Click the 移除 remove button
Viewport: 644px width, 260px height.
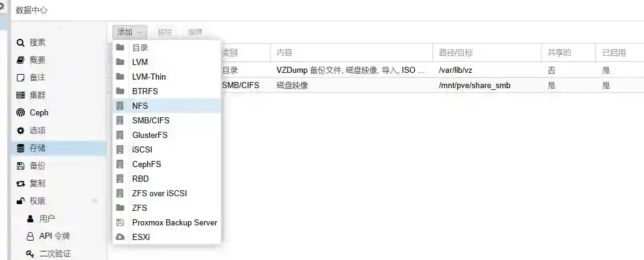pyautogui.click(x=165, y=32)
